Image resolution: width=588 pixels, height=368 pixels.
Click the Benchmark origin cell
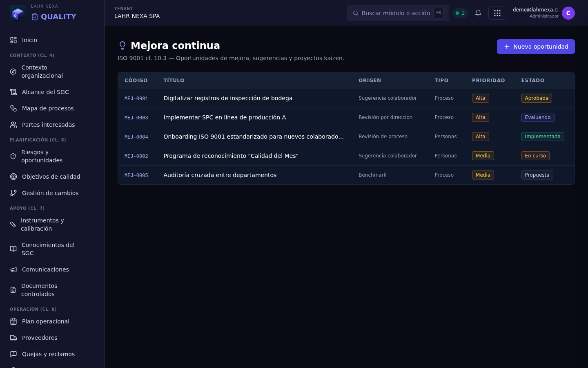click(372, 175)
